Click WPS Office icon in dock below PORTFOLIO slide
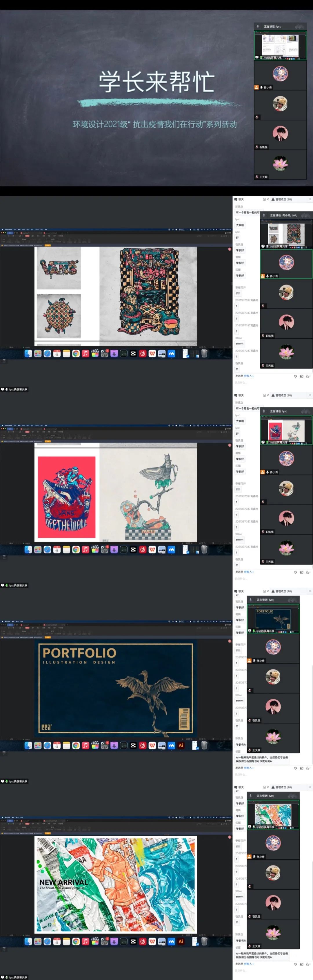 pos(152,746)
